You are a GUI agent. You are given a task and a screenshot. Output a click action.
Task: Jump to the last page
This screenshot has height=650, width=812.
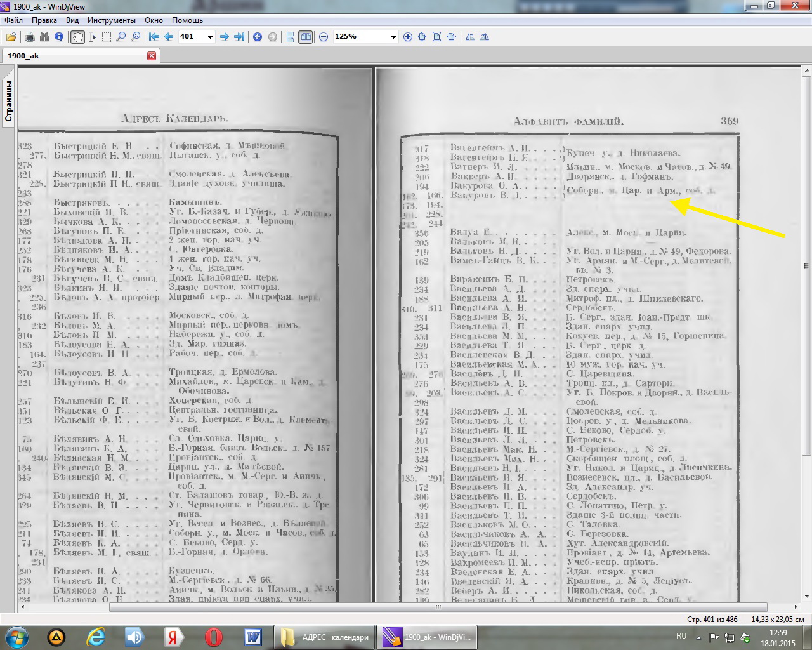click(239, 37)
